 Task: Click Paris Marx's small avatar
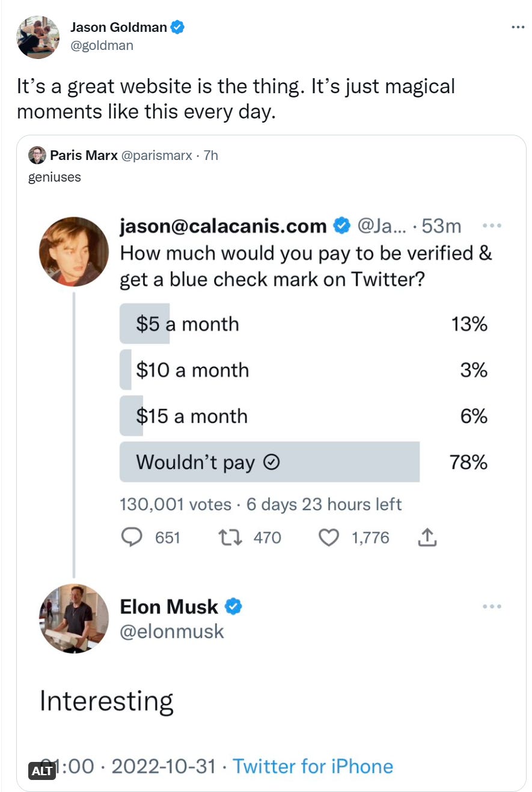(x=37, y=155)
